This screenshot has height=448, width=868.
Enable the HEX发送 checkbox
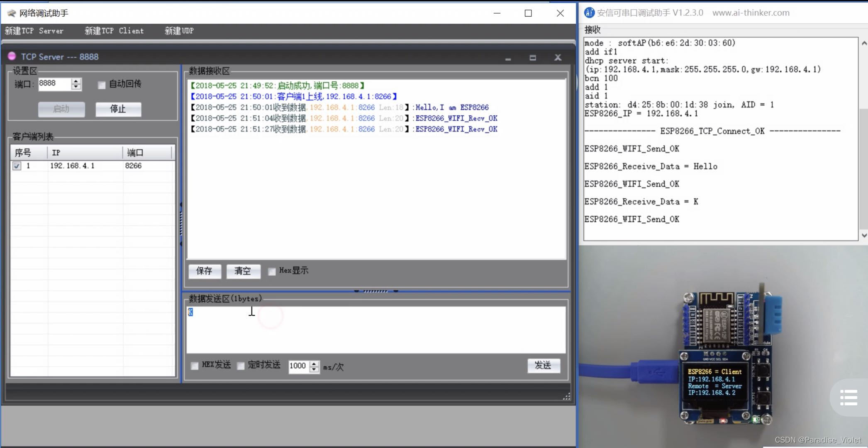coord(194,366)
